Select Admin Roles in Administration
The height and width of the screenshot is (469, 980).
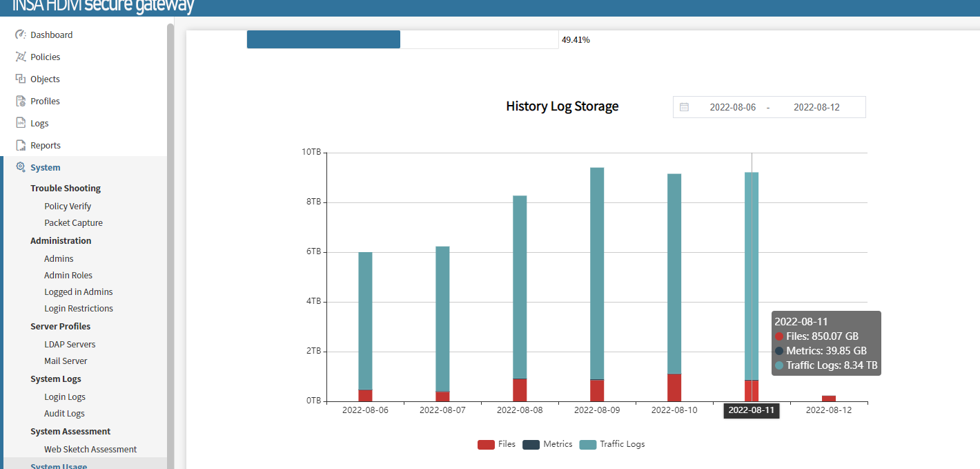click(68, 275)
